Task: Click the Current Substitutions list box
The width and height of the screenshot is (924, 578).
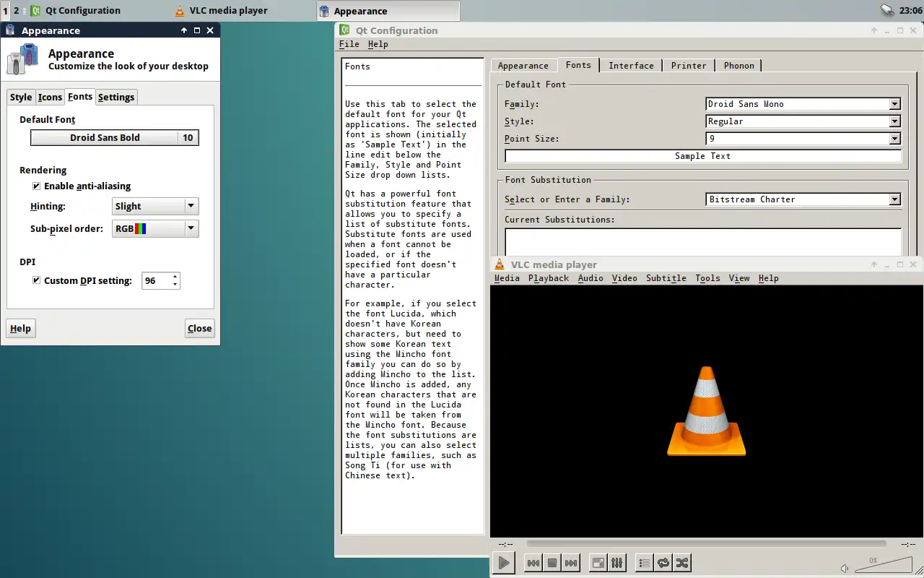Action: click(x=703, y=241)
